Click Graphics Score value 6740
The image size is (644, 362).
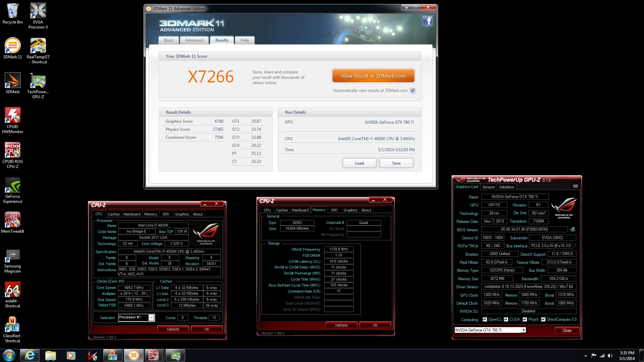point(219,121)
